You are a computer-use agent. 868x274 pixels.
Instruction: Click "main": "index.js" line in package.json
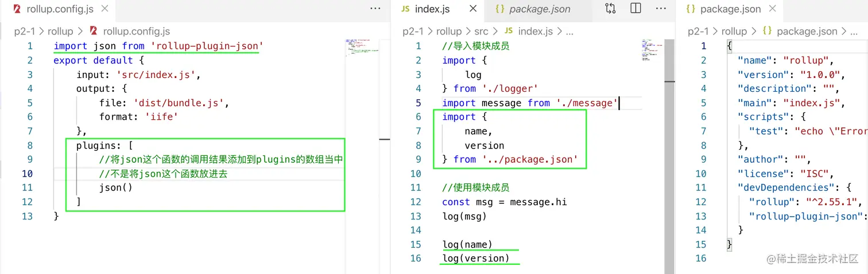click(791, 103)
